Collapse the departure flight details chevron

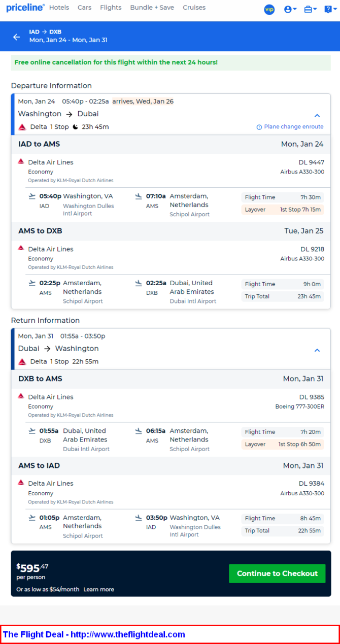point(317,116)
